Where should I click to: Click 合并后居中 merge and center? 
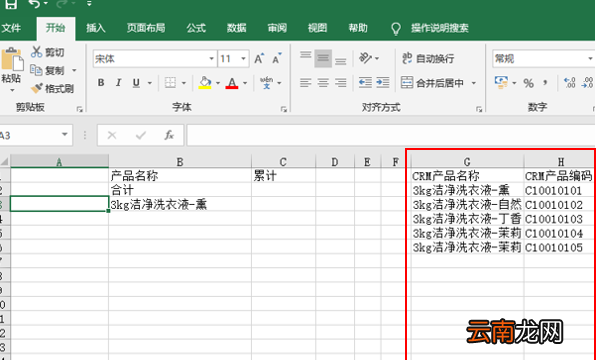click(432, 83)
